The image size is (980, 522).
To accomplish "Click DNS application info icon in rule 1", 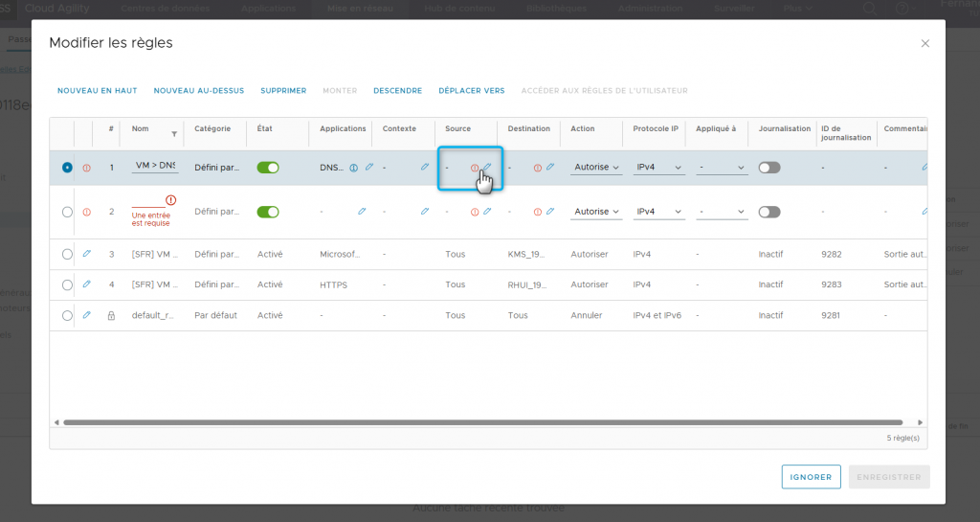I will [x=353, y=168].
